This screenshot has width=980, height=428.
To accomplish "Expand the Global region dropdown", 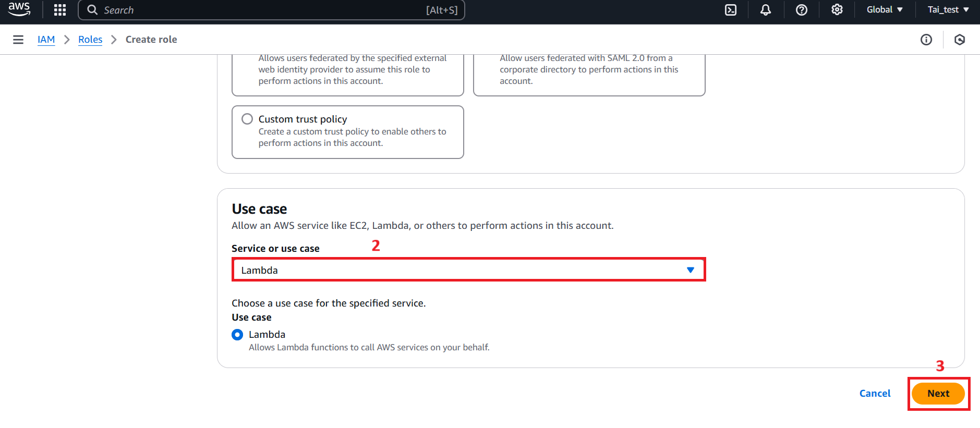I will [885, 10].
